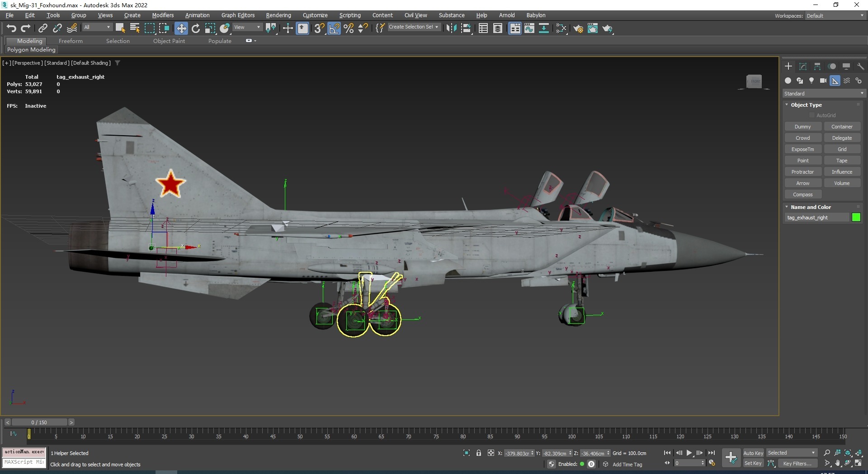
Task: Click the Zoom Extents All Selected icon
Action: click(859, 453)
